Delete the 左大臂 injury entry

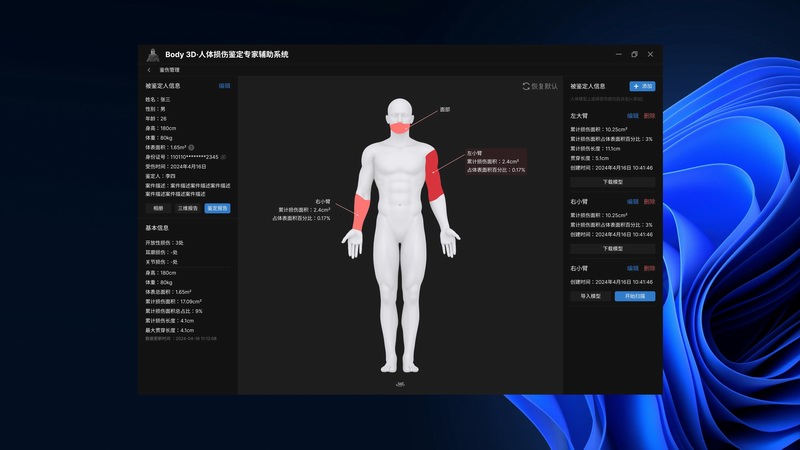click(x=649, y=117)
